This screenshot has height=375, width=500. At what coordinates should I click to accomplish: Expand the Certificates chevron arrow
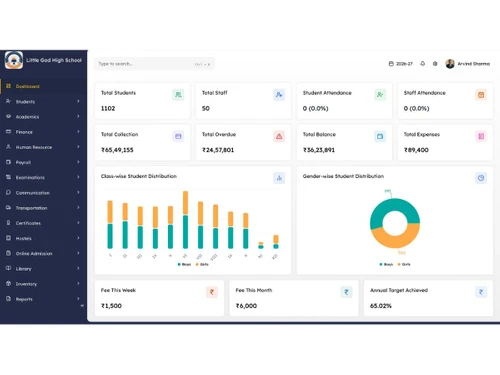pos(78,223)
